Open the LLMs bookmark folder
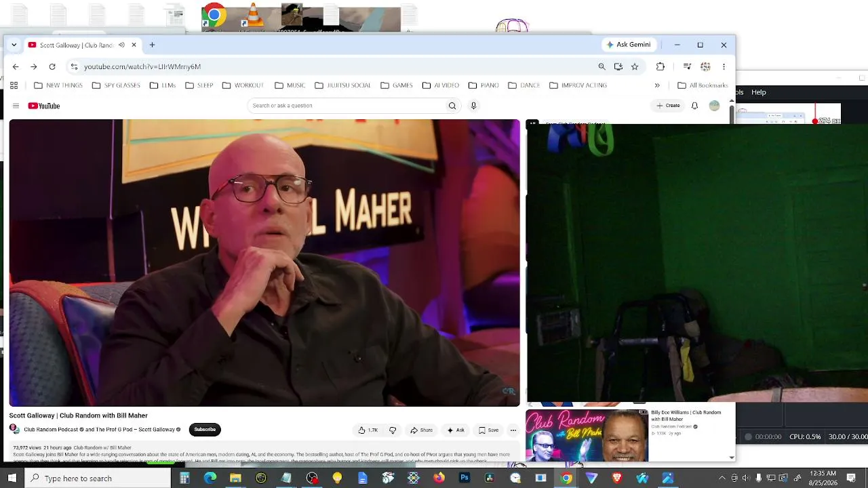The image size is (868, 488). point(163,85)
